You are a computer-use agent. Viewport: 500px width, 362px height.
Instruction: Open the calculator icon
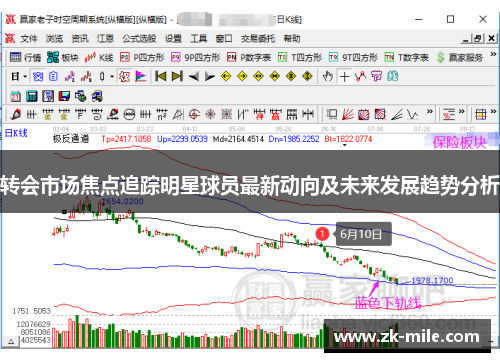32,96
